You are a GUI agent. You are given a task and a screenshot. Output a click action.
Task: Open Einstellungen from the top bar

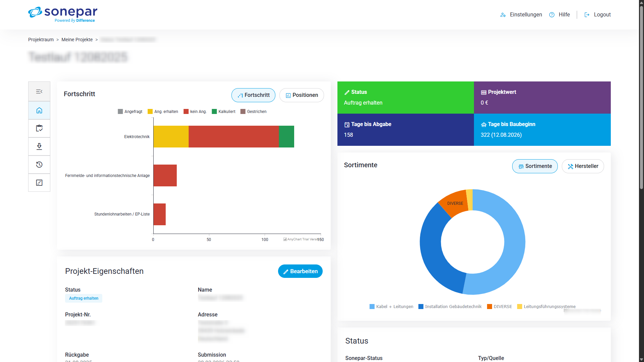pyautogui.click(x=521, y=15)
